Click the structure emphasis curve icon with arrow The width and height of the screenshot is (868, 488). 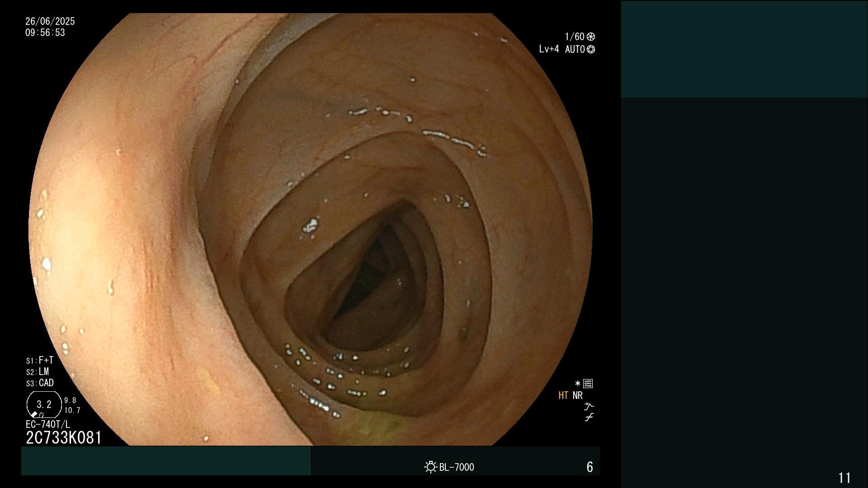[589, 406]
